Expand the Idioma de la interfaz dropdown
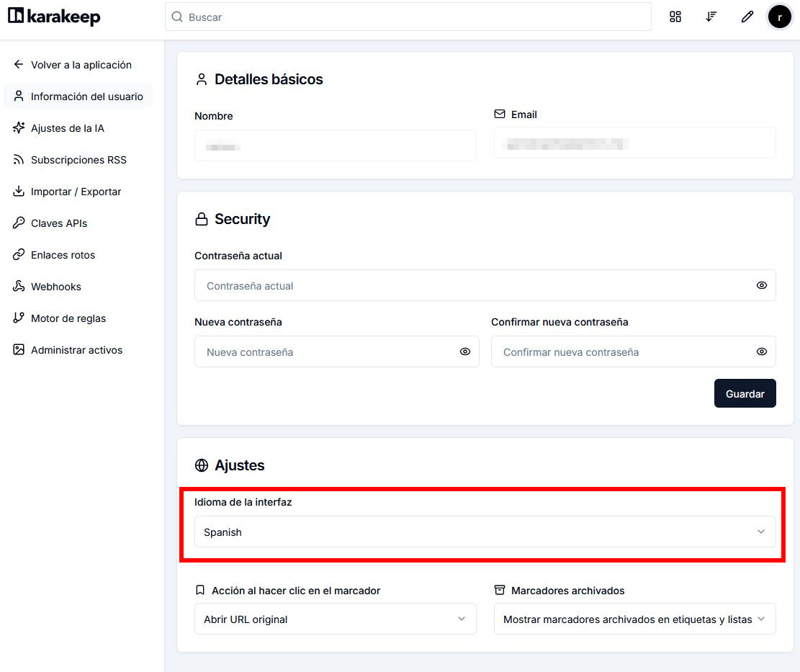Image resolution: width=800 pixels, height=672 pixels. pyautogui.click(x=485, y=532)
